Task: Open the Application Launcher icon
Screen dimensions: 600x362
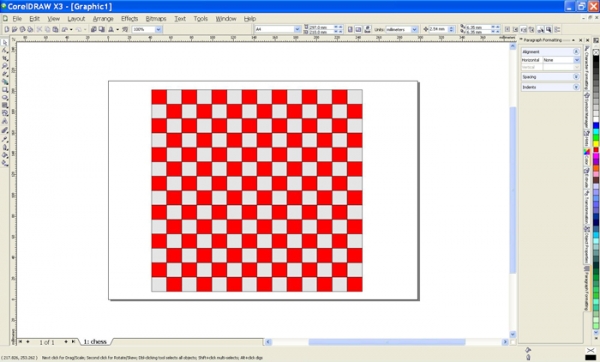Action: point(111,29)
